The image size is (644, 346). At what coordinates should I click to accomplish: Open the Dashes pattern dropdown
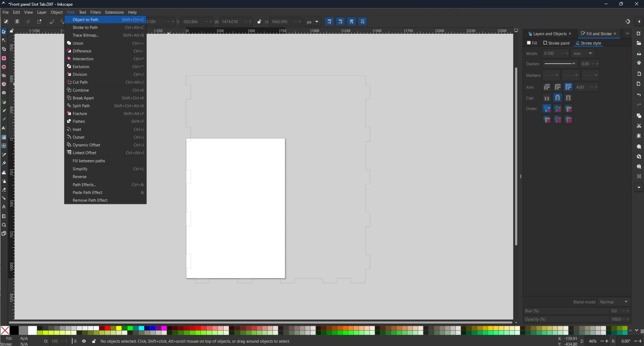click(560, 64)
